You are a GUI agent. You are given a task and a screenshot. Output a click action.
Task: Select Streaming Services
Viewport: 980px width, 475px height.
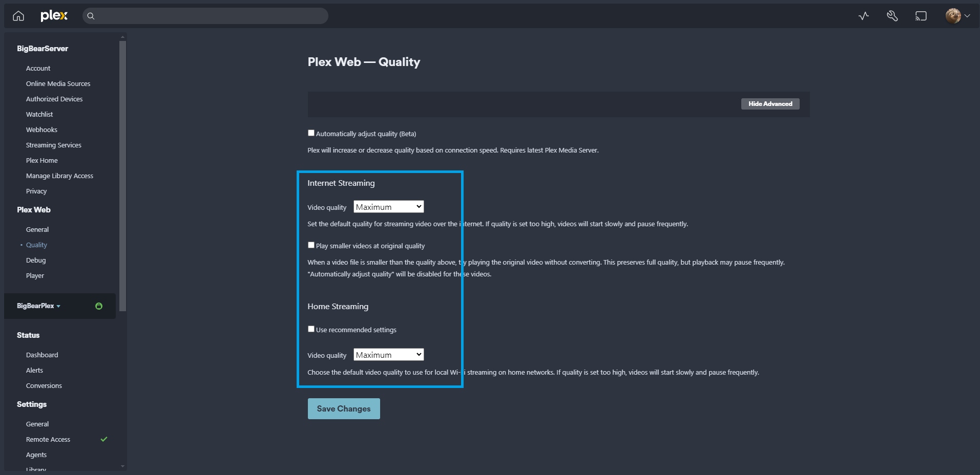click(x=54, y=145)
